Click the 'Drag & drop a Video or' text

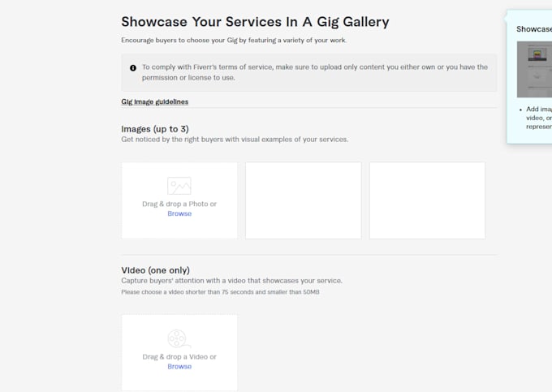(179, 357)
